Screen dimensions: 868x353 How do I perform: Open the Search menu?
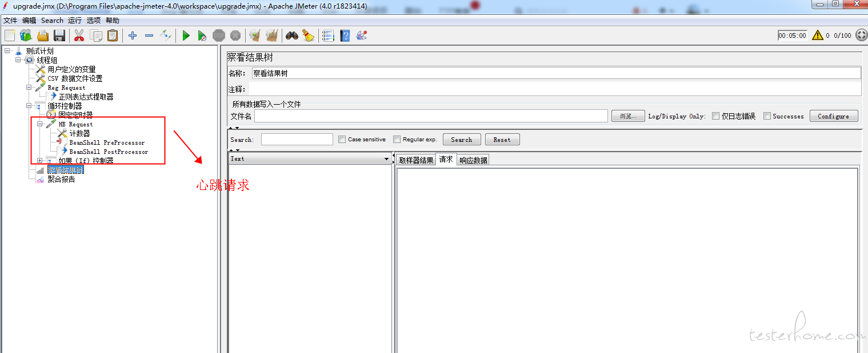[52, 21]
